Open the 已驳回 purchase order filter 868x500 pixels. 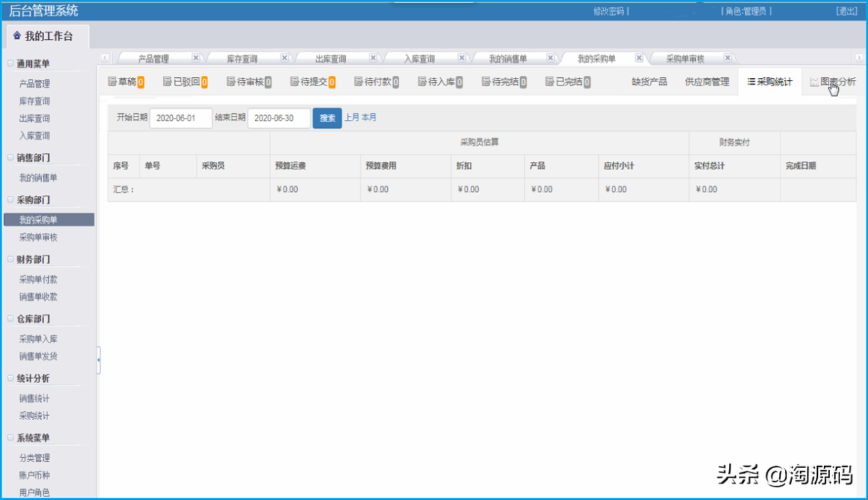click(185, 82)
